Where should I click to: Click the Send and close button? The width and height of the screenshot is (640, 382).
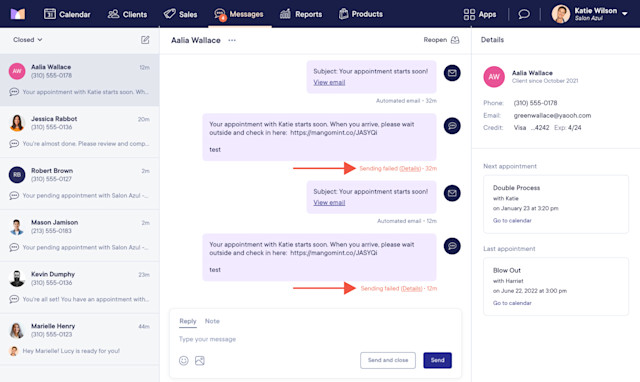(x=388, y=360)
